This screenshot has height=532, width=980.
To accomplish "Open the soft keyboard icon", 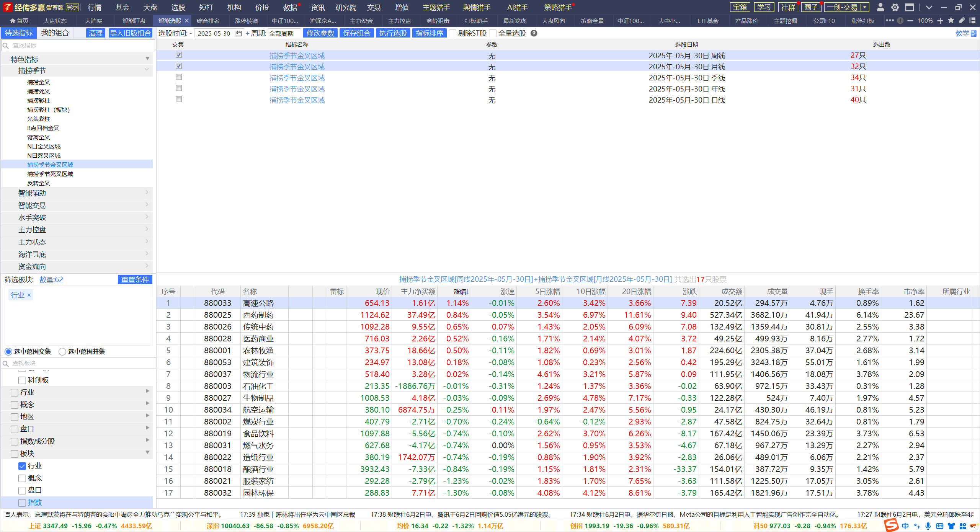I will (939, 526).
